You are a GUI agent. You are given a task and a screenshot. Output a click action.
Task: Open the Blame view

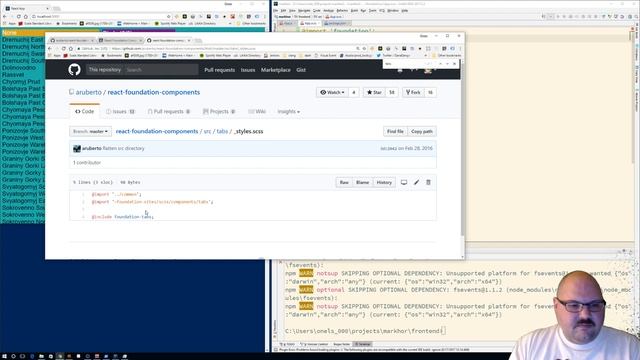pyautogui.click(x=362, y=182)
